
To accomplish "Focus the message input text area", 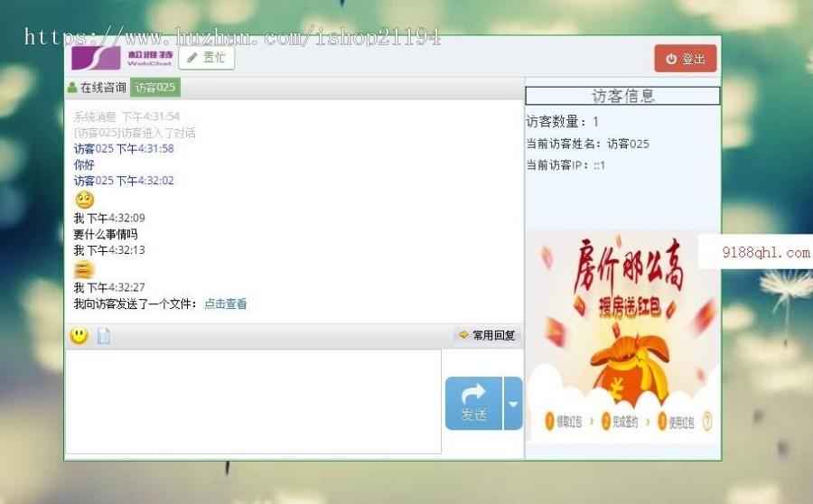I will pyautogui.click(x=253, y=401).
